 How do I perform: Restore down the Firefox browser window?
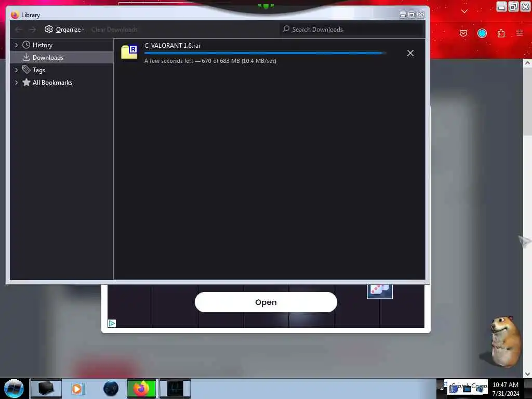pyautogui.click(x=513, y=6)
